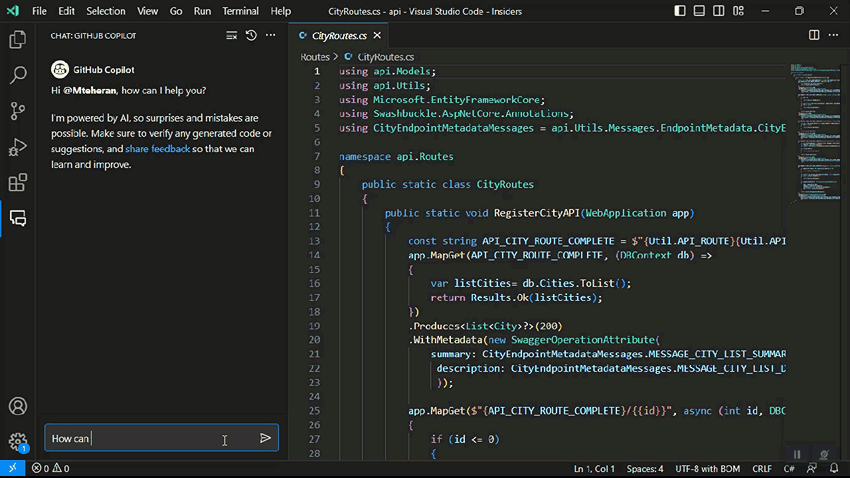Close the CityRoutes.cs tab
This screenshot has width=850, height=478.
pos(377,35)
